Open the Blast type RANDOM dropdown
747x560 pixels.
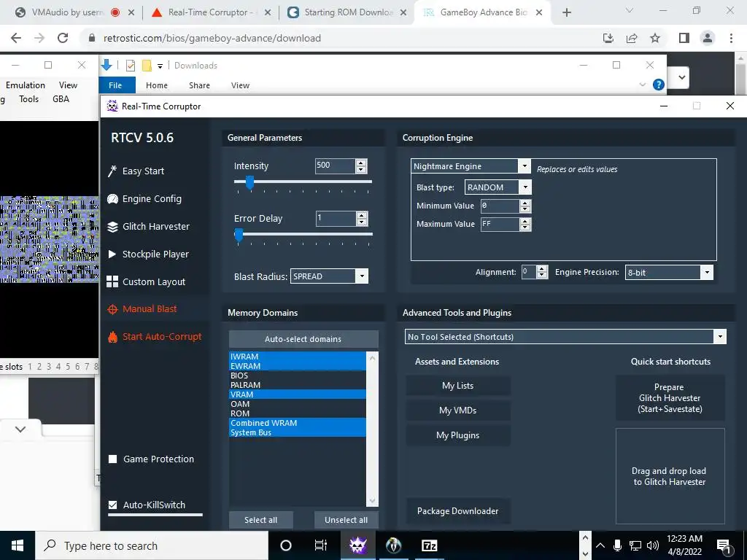pyautogui.click(x=525, y=187)
